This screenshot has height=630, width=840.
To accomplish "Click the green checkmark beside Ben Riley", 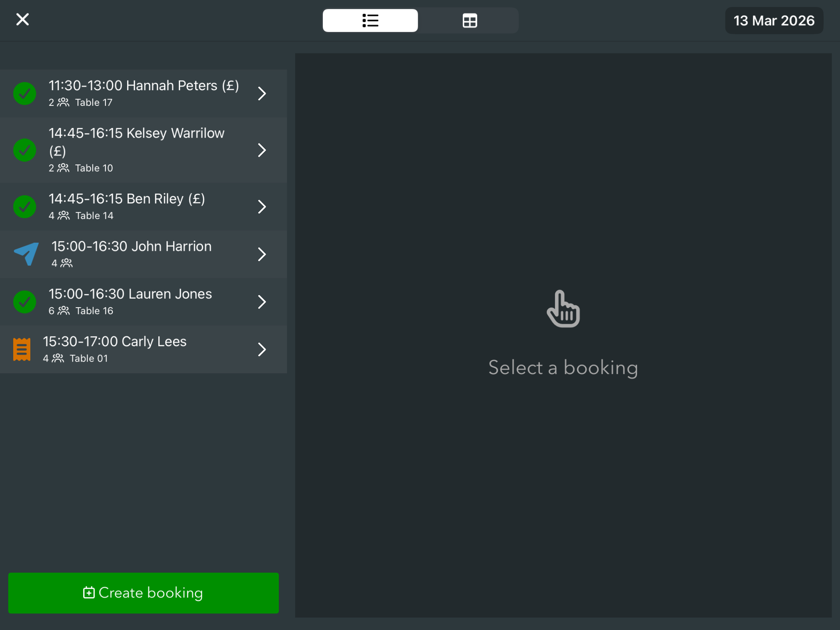I will [x=24, y=206].
